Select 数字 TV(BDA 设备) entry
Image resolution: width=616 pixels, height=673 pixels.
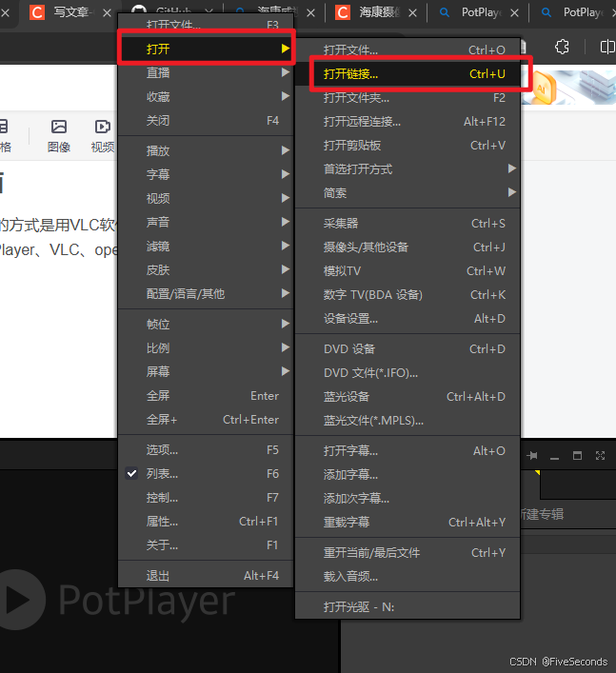click(x=407, y=295)
